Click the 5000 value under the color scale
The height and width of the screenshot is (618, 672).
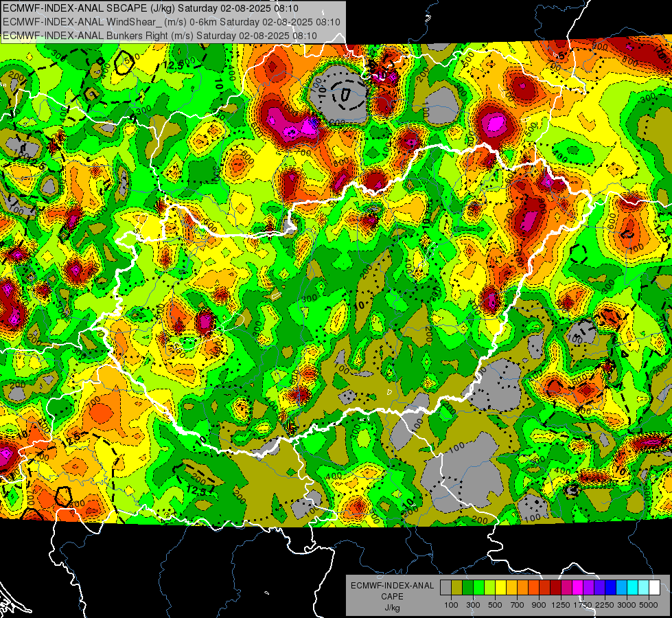pyautogui.click(x=649, y=605)
